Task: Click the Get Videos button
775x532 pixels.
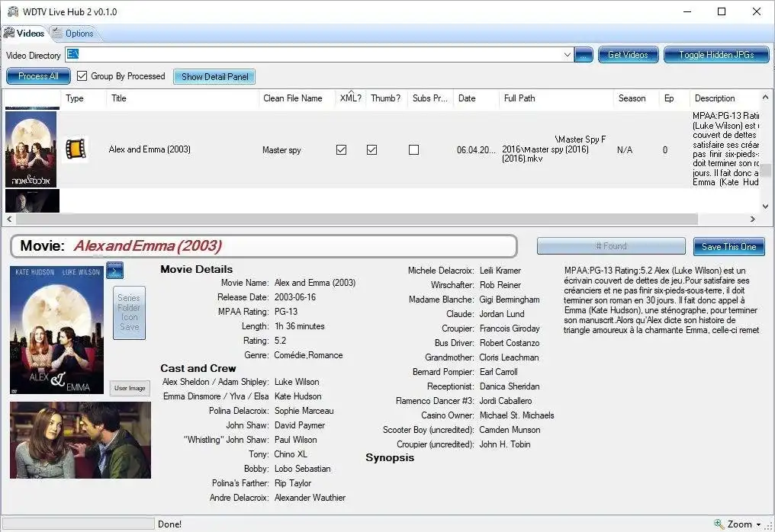Action: tap(628, 55)
